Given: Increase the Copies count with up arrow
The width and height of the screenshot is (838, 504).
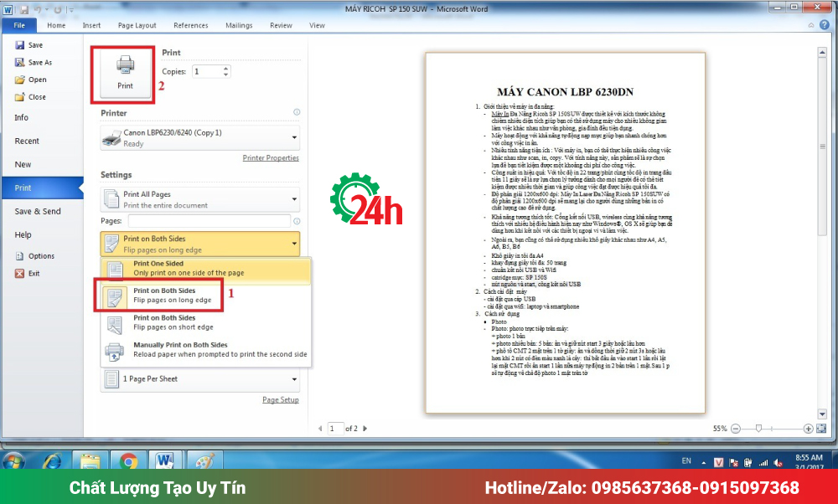Looking at the screenshot, I should click(x=226, y=69).
